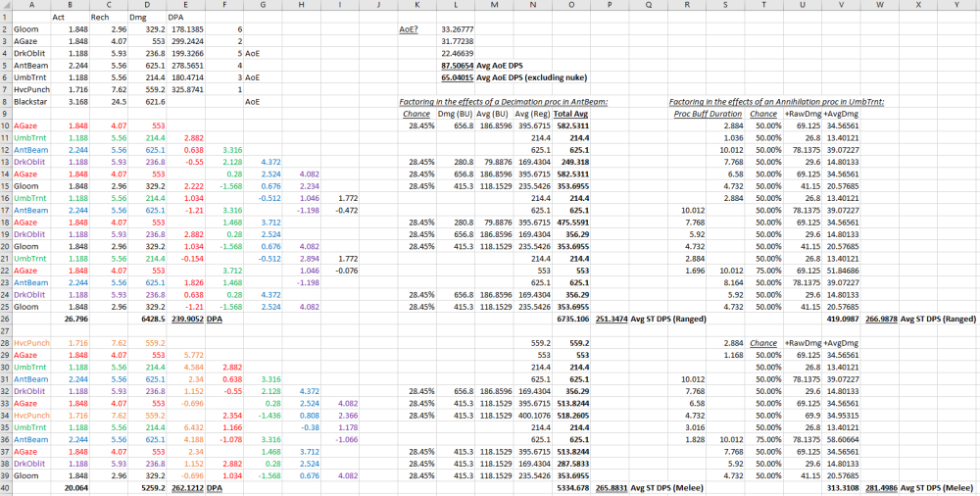Image resolution: width=980 pixels, height=496 pixels.
Task: Select the column K header
Action: point(419,5)
